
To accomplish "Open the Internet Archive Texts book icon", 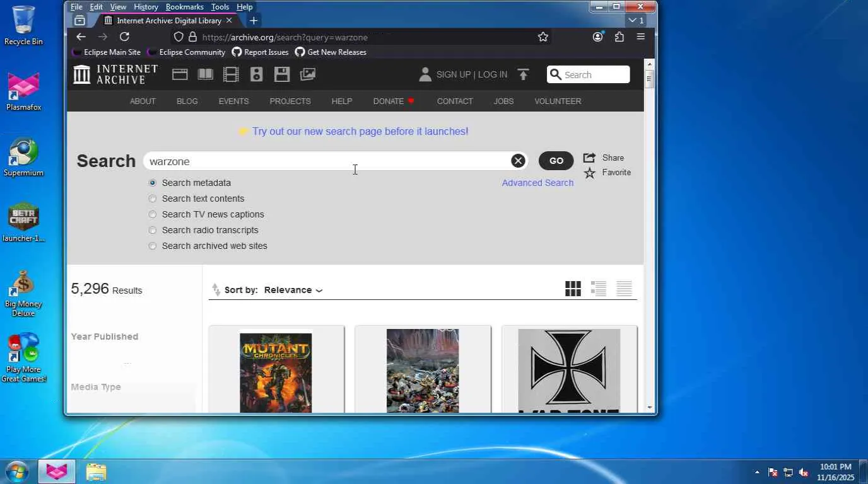I will coord(206,74).
